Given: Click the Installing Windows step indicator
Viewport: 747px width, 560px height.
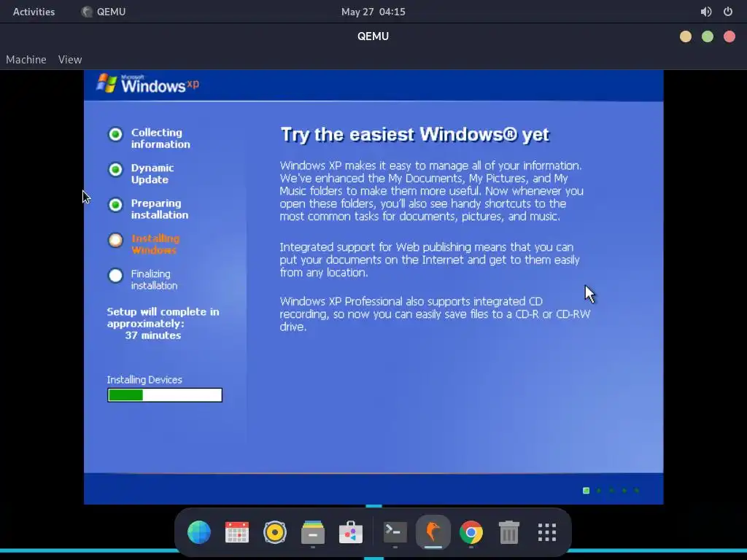Looking at the screenshot, I should [x=115, y=241].
